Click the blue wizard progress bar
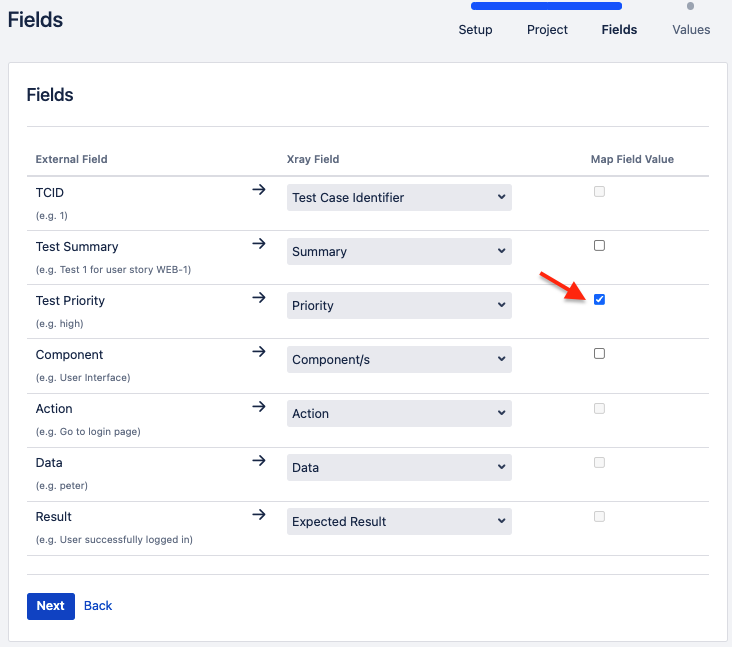 [x=546, y=6]
